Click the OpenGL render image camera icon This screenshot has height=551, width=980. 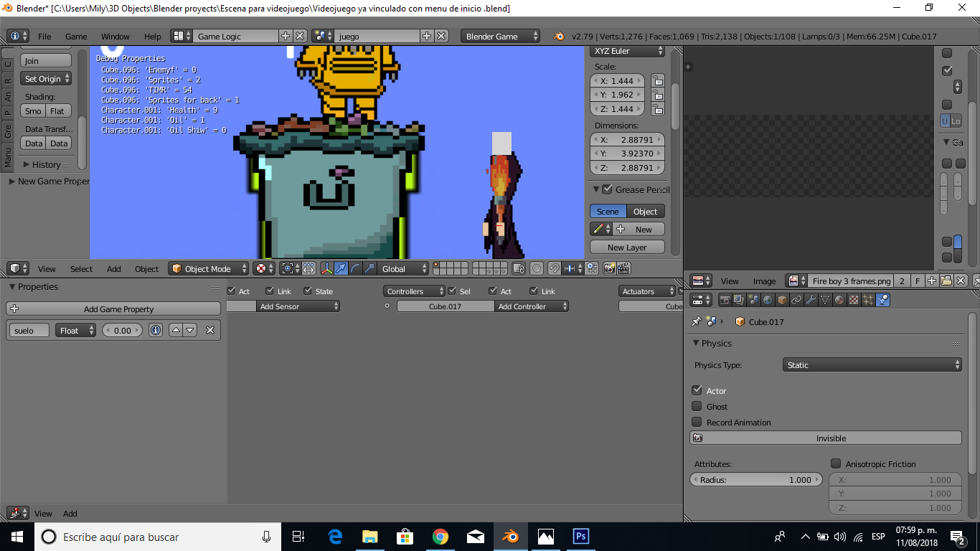click(609, 268)
